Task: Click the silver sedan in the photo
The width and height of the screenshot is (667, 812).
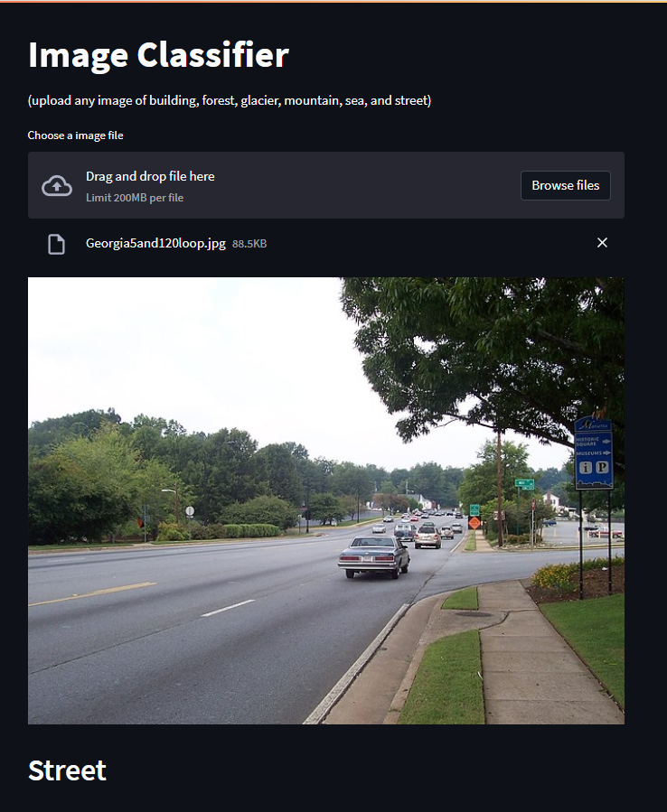Action: tap(373, 556)
